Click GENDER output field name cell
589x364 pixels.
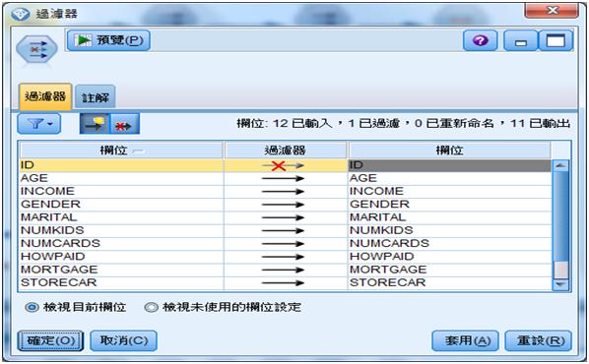449,205
